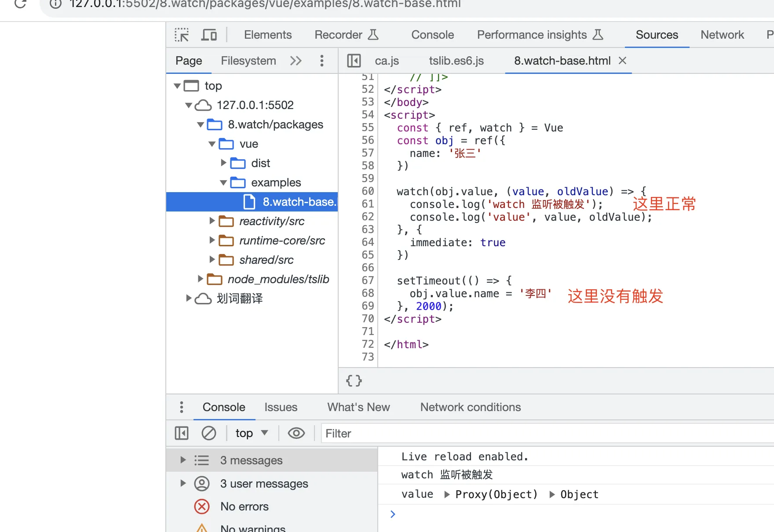
Task: Collapse the 8.watch/packages folder
Action: [x=201, y=124]
